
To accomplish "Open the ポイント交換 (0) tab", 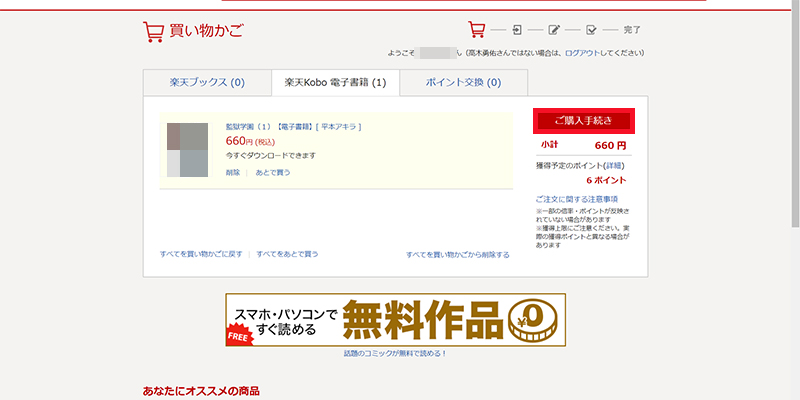I will coord(463,82).
